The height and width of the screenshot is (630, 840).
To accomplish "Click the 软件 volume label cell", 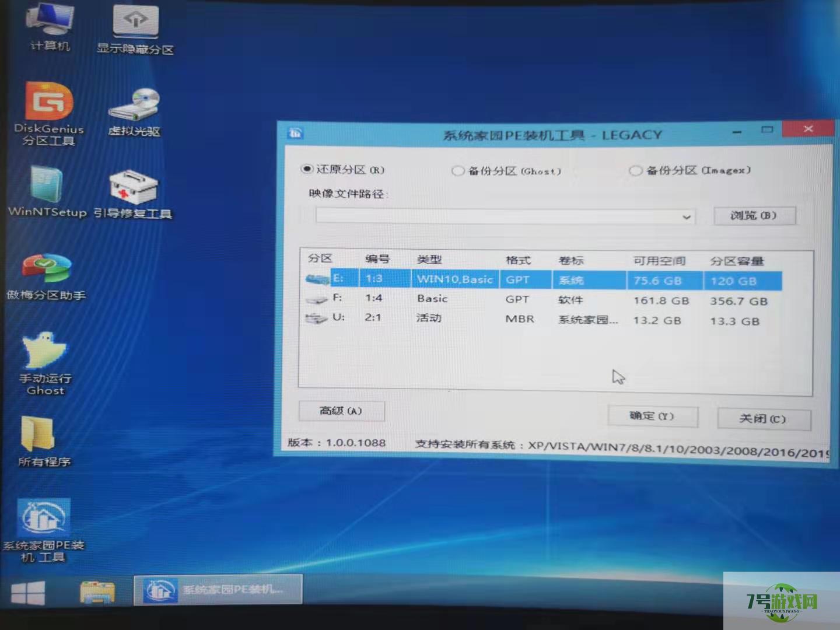I will [x=570, y=300].
